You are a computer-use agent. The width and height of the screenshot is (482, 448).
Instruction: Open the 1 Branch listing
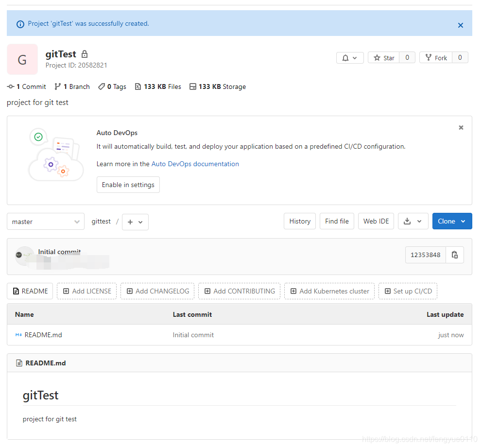point(72,86)
